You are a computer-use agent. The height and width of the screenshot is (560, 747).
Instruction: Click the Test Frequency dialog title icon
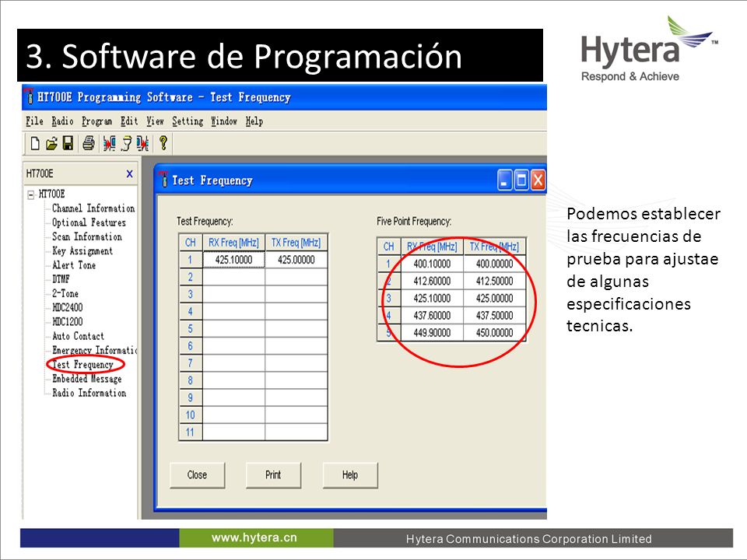[x=164, y=180]
